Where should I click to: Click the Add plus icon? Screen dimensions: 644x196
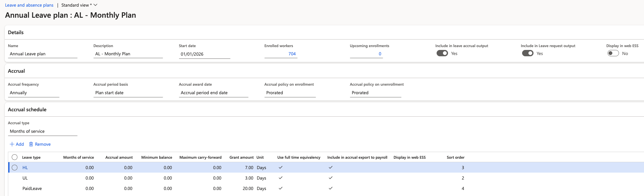coord(12,144)
